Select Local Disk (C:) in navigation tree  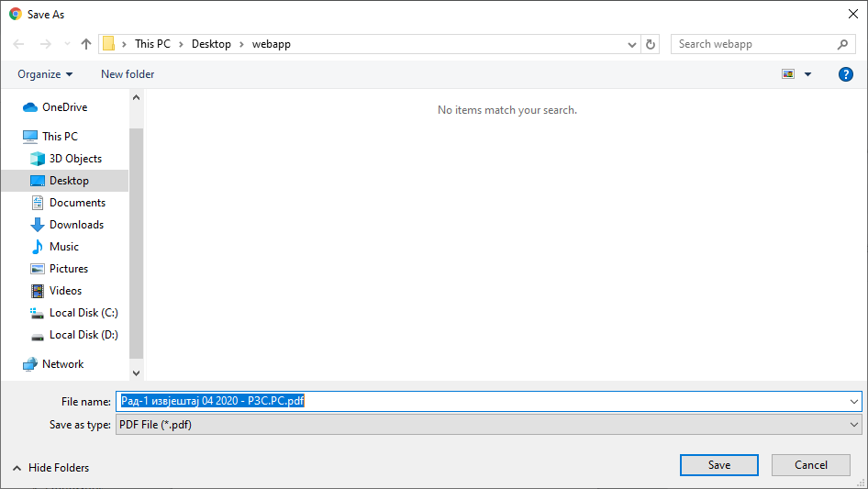(x=83, y=313)
